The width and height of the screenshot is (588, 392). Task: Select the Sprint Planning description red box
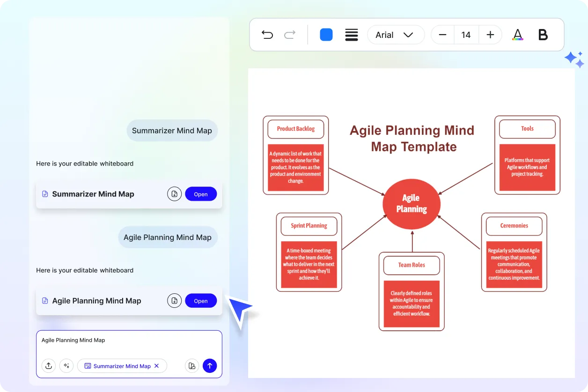click(309, 264)
